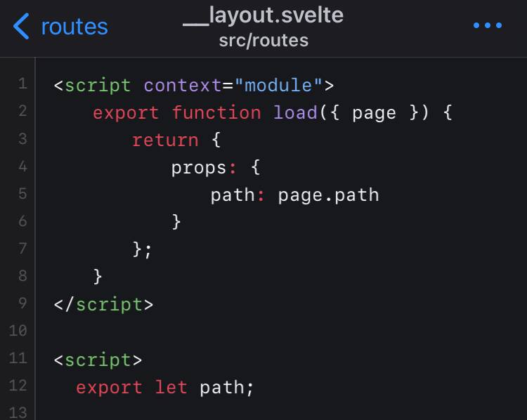Click 'page.path' value on line 5
The image size is (527, 420).
tap(328, 196)
